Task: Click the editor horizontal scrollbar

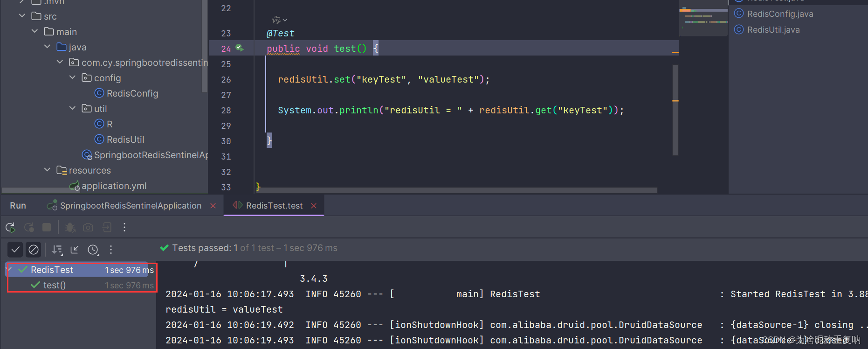Action: [456, 190]
